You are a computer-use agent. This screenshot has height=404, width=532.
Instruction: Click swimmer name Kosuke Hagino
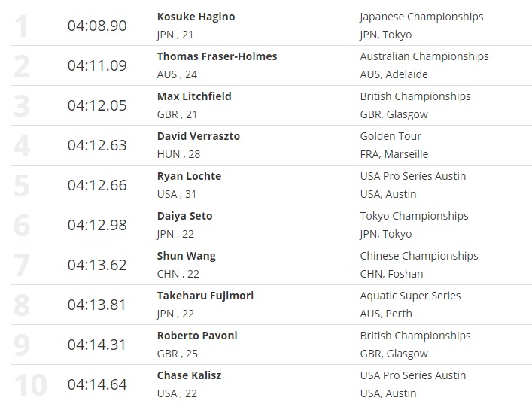[194, 17]
